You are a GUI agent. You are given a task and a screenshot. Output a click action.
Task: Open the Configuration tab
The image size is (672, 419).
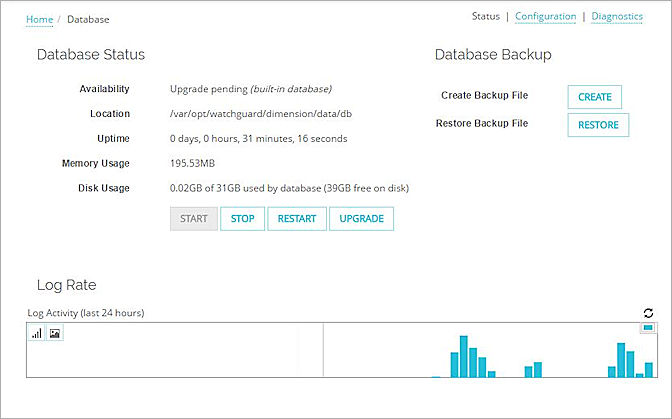545,16
